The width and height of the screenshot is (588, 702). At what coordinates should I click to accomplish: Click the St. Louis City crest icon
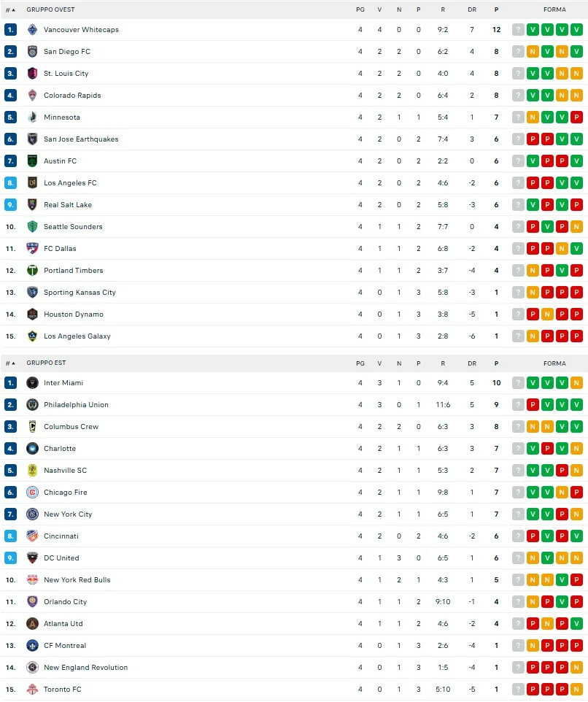point(32,74)
